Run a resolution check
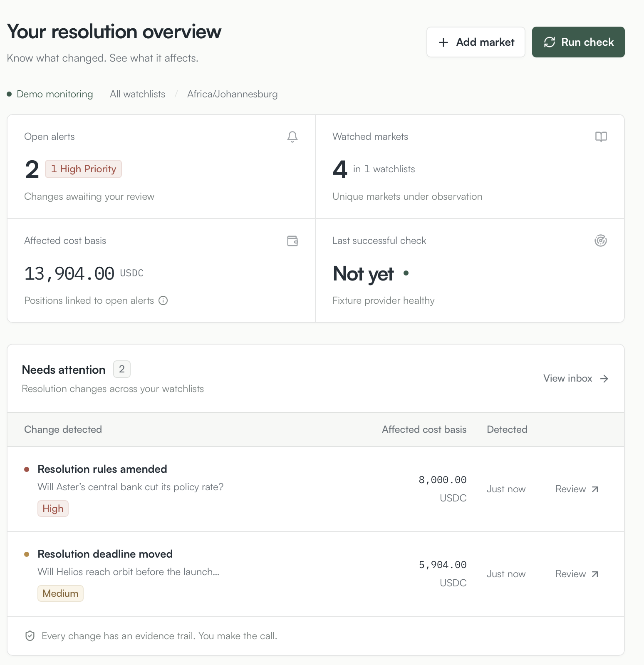Screen dimensions: 644x665 pyautogui.click(x=578, y=42)
